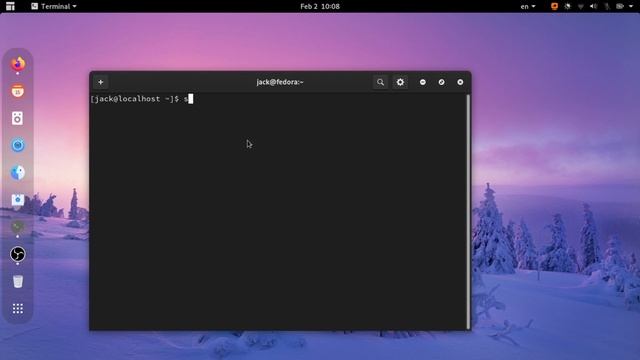The image size is (640, 360).
Task: Click the jack@fedora:~ window title
Action: tap(280, 82)
